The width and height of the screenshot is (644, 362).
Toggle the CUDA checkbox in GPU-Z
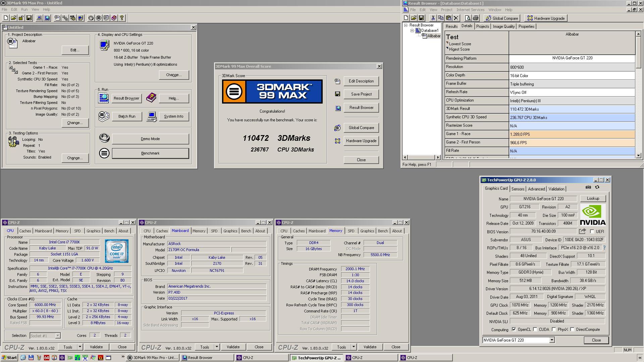pos(535,329)
